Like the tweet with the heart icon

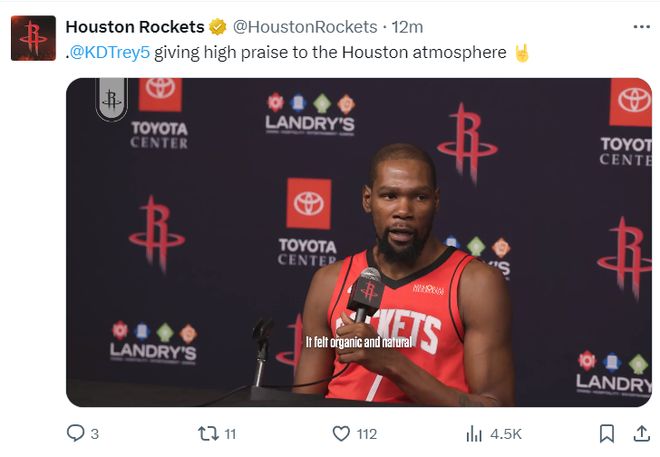coord(341,433)
